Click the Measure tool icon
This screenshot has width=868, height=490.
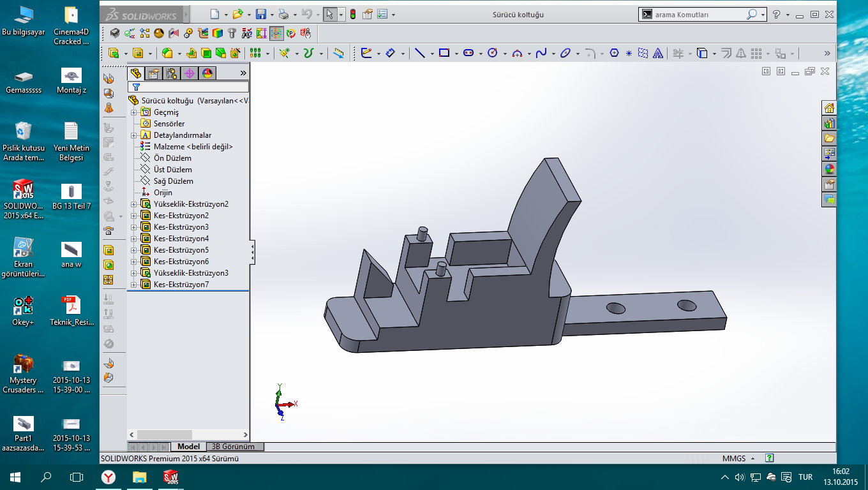pyautogui.click(x=338, y=54)
